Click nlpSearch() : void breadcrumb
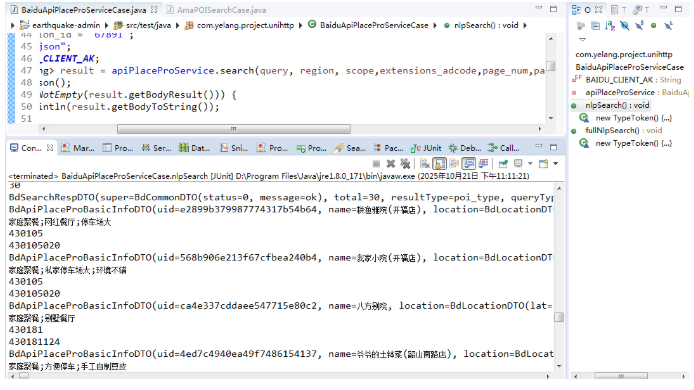The image size is (694, 390). (x=481, y=26)
